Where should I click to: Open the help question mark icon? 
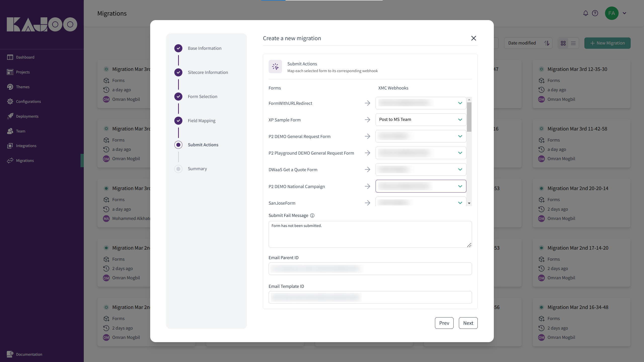coord(595,13)
